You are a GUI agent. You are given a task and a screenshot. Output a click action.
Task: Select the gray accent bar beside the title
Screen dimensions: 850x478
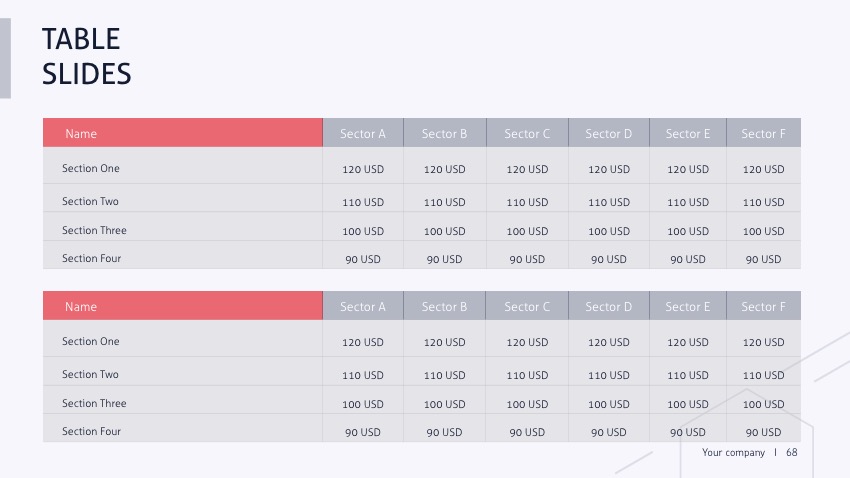click(5, 58)
